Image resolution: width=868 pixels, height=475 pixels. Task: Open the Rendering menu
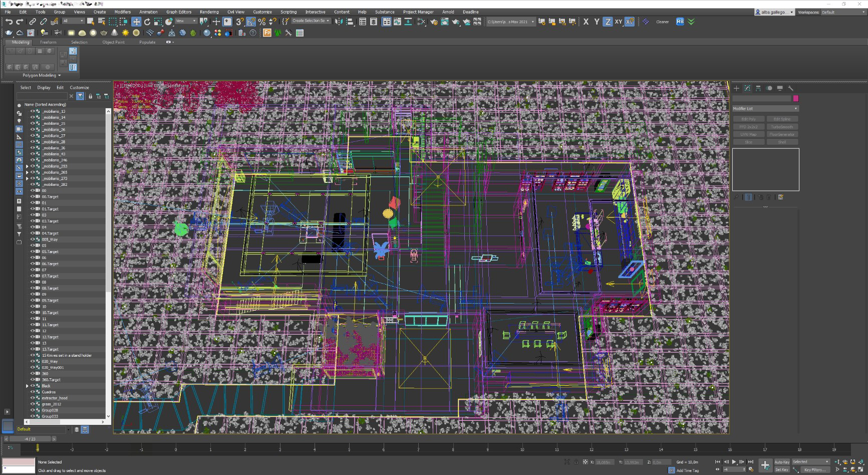209,12
